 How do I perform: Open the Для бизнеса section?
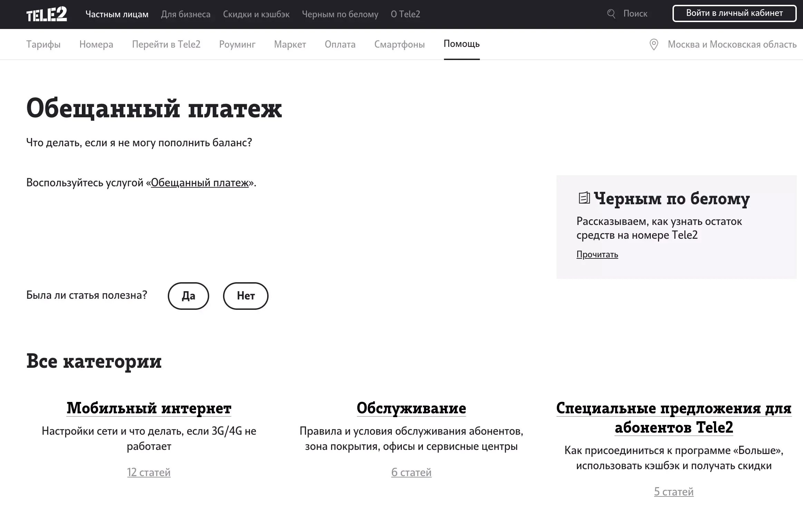(186, 14)
